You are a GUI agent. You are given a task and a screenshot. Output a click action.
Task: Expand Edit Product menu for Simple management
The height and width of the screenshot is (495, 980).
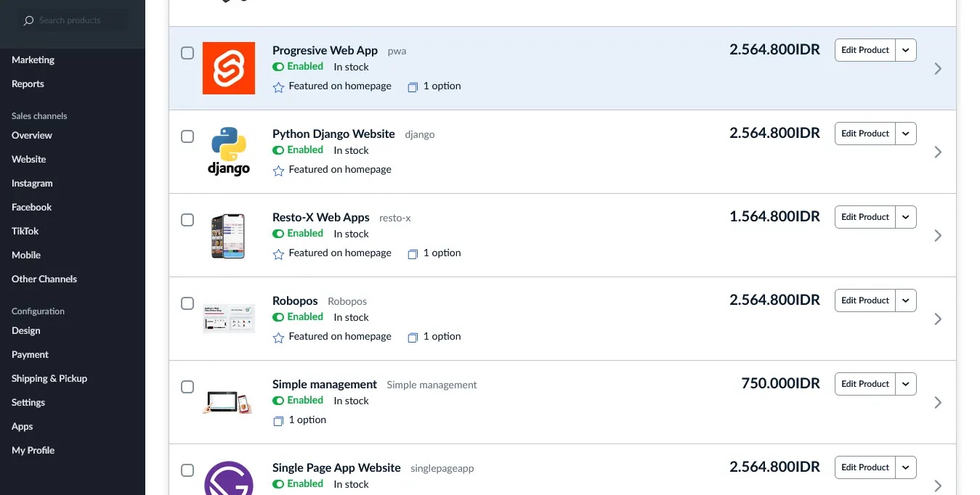(x=905, y=384)
